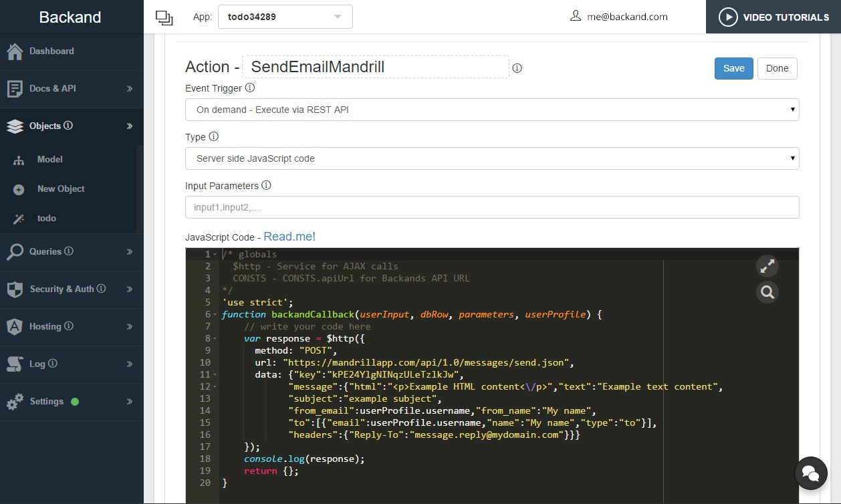Viewport: 841px width, 504px height.
Task: Click the action name field SendEmailMandrill
Action: click(376, 67)
